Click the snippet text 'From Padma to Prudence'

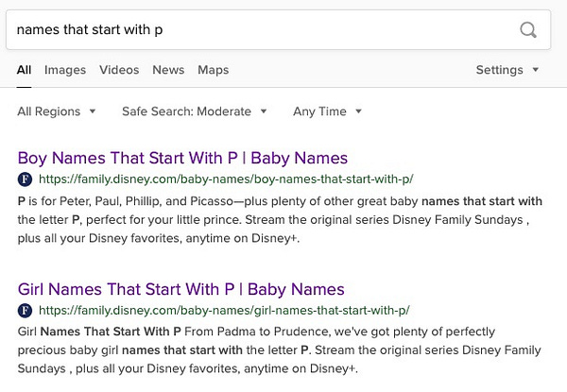[257, 332]
